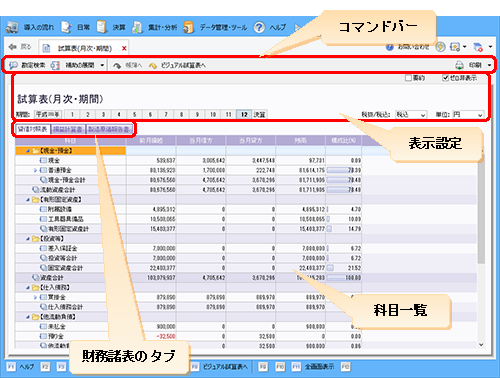Open the 単位 unit dropdown
The image size is (500, 378).
(x=468, y=115)
